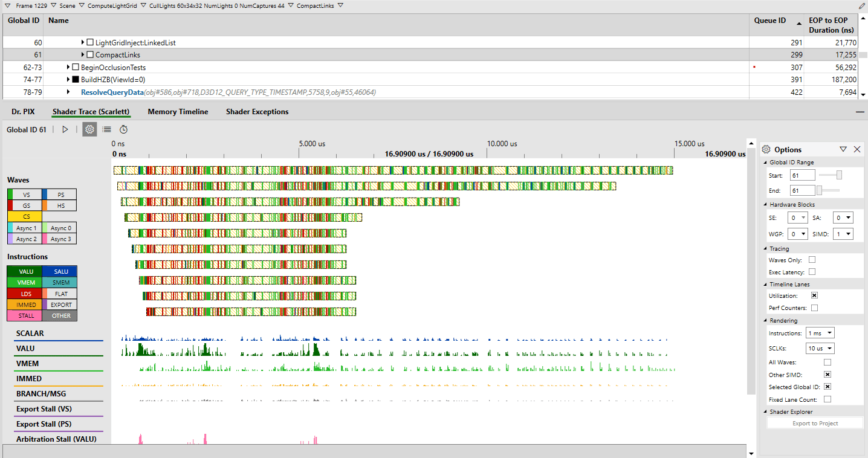Open the ResolveQueryData event link
Viewport: 868px width, 458px height.
tap(112, 92)
